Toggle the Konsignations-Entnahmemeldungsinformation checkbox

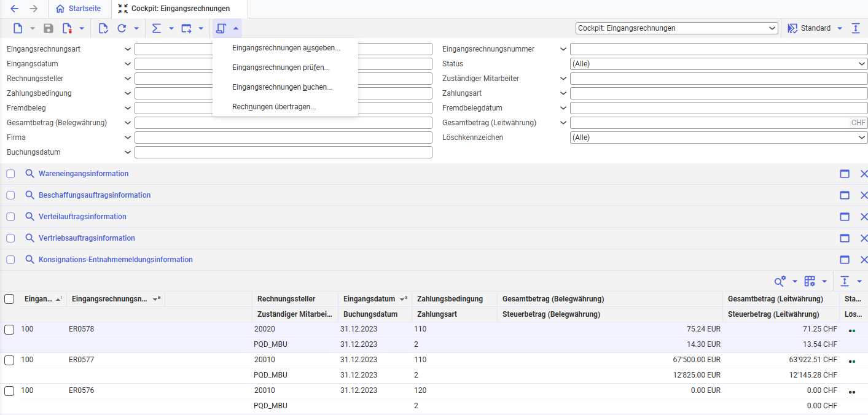click(x=10, y=260)
